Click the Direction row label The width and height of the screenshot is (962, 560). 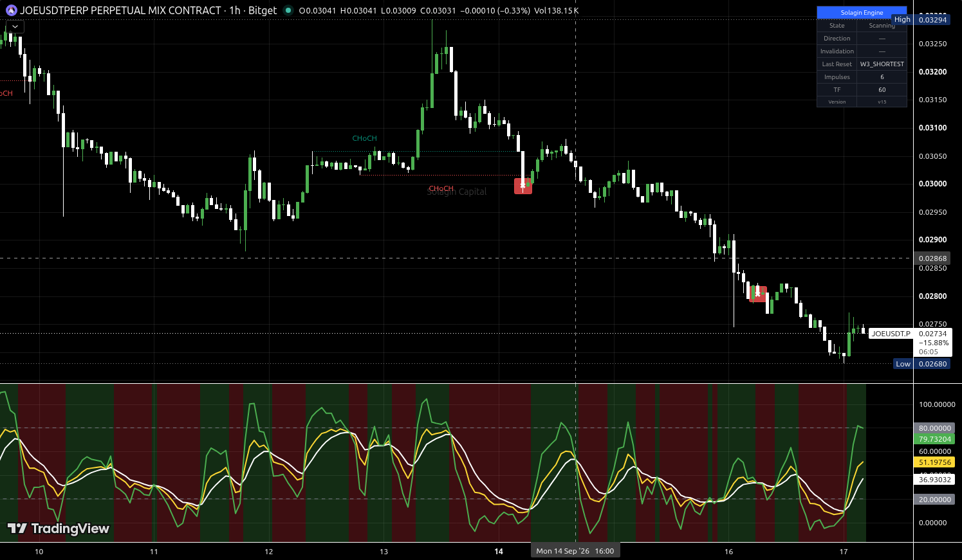pyautogui.click(x=837, y=39)
